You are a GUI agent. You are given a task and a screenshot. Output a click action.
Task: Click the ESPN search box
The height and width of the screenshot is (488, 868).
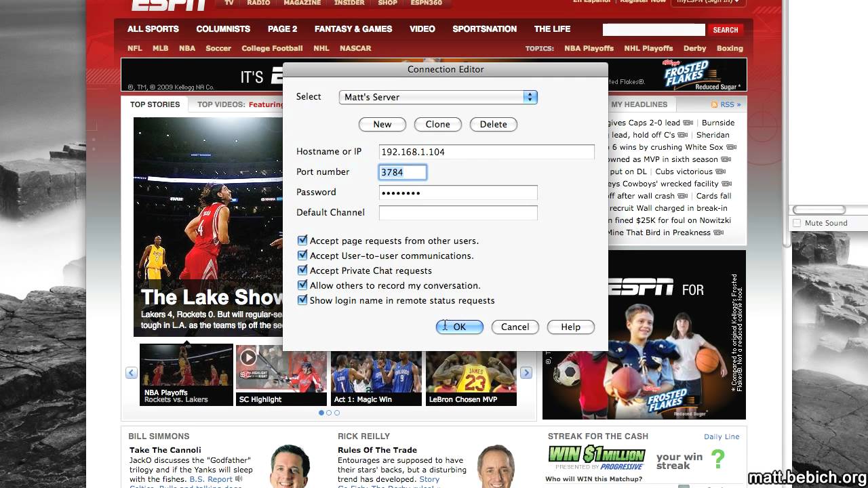tap(654, 30)
